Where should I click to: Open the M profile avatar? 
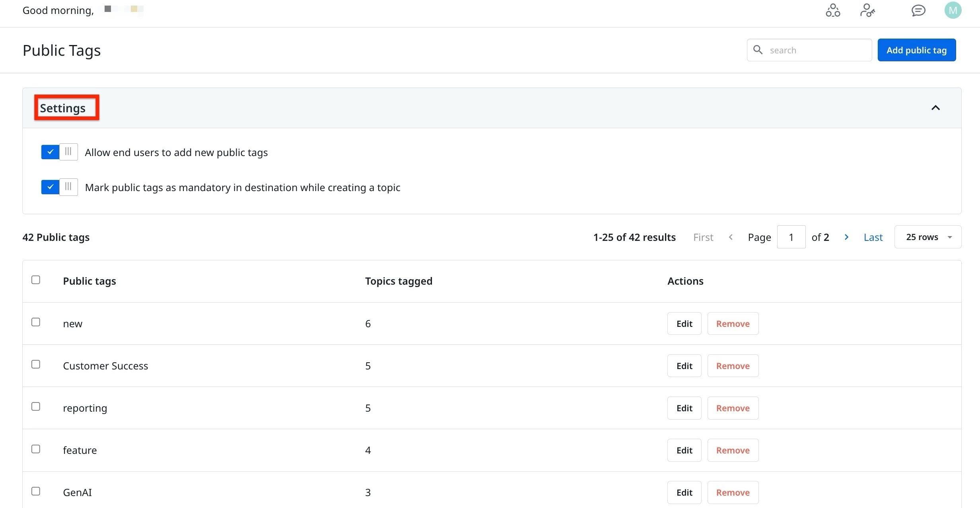(x=953, y=10)
